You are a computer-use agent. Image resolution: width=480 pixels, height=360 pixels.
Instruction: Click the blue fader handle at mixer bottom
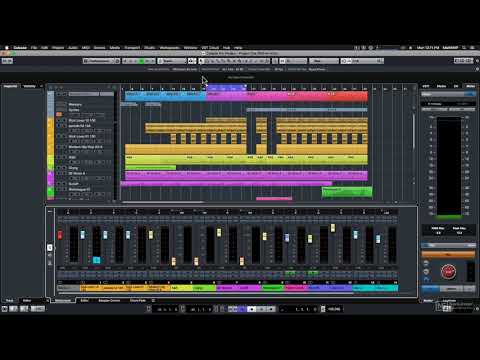point(97,260)
